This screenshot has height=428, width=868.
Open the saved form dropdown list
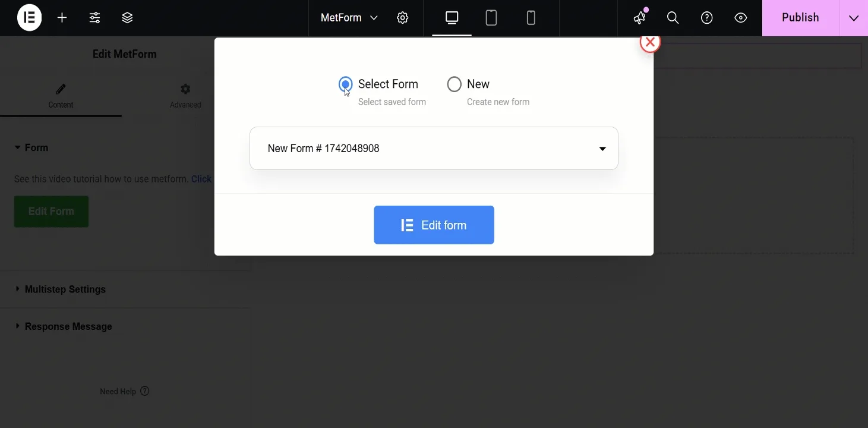(434, 148)
